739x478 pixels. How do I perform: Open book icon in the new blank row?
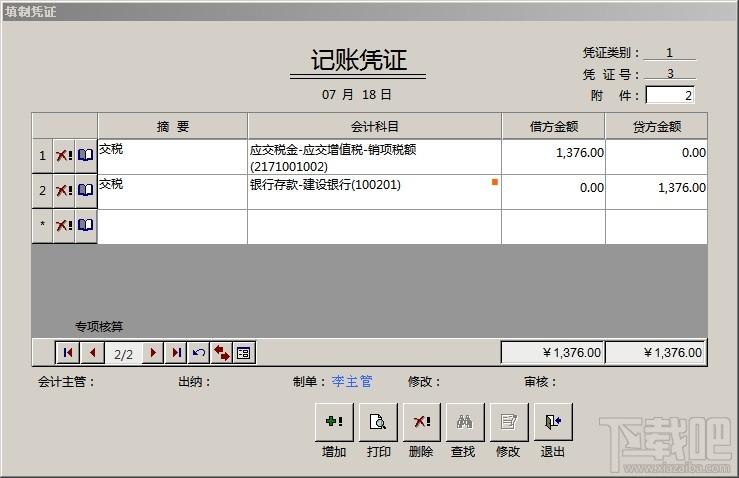pyautogui.click(x=85, y=225)
